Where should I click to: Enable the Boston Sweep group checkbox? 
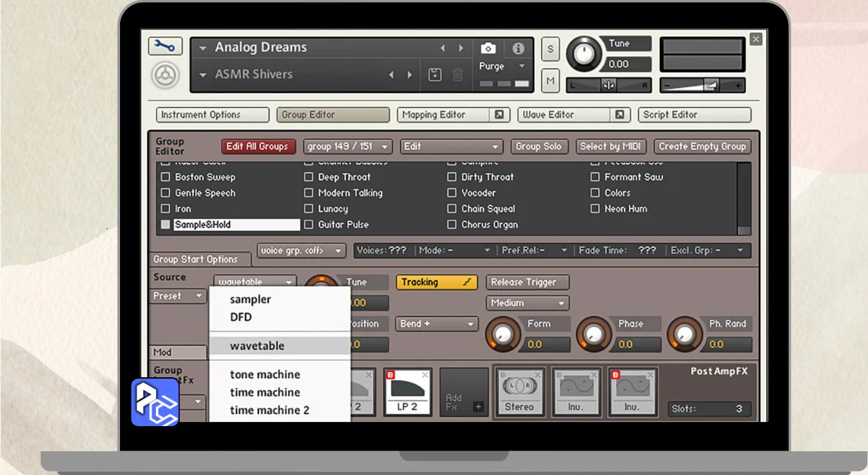coord(165,177)
